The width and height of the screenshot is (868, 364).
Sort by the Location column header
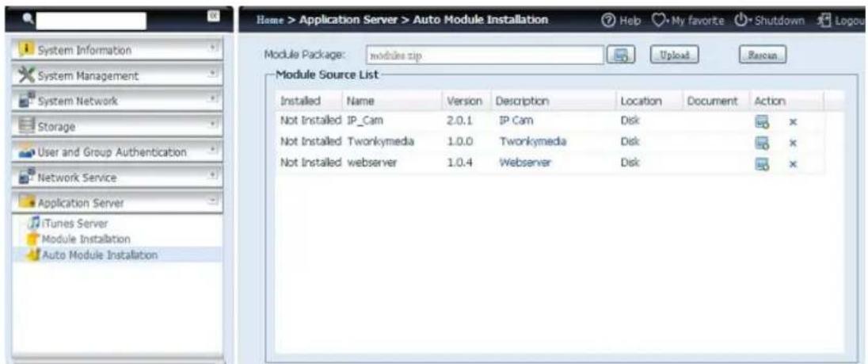(641, 102)
